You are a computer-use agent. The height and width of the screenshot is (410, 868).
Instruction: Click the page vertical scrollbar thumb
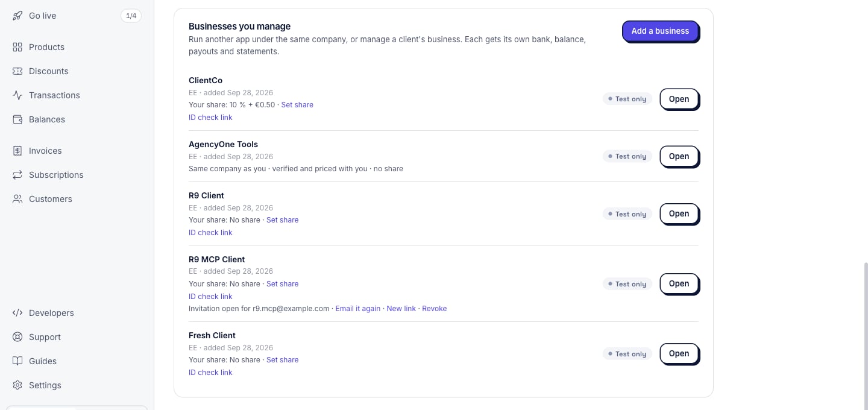pyautogui.click(x=865, y=335)
